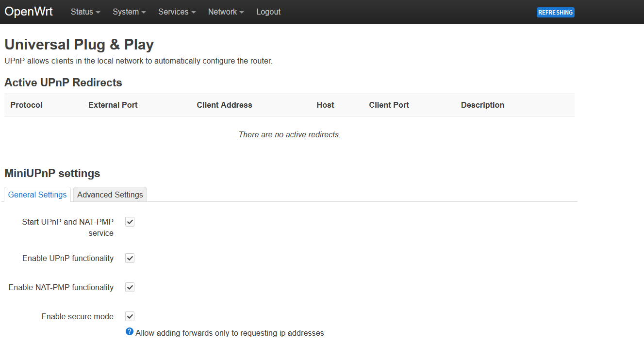Screen dimensions: 644x343
Task: Select the General Settings tab
Action: [x=37, y=194]
